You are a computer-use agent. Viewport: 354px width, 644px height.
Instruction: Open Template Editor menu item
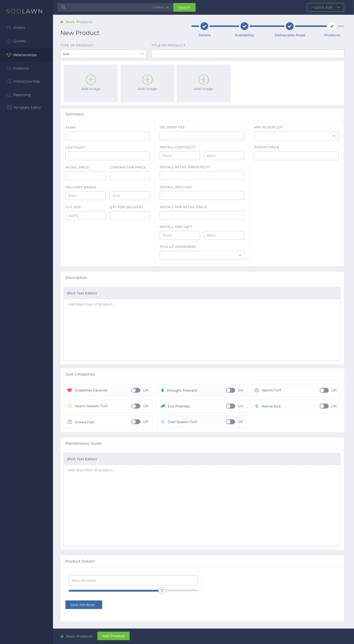tap(26, 107)
